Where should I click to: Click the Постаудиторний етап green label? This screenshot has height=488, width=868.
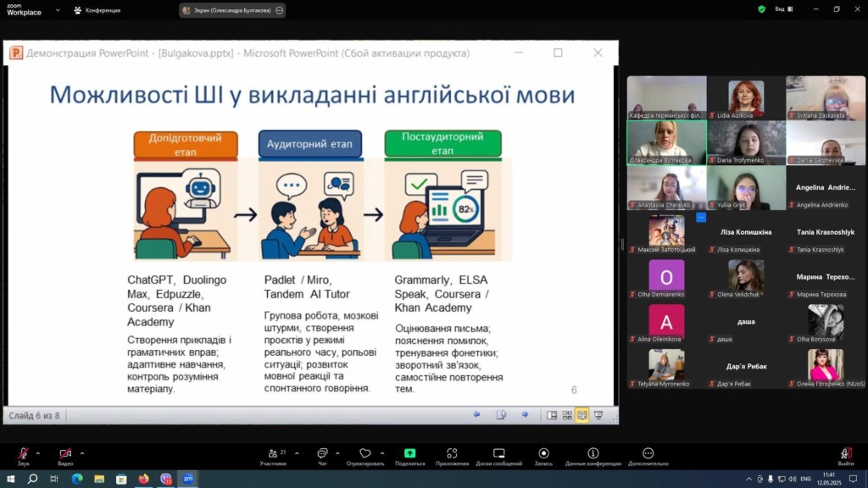[442, 144]
